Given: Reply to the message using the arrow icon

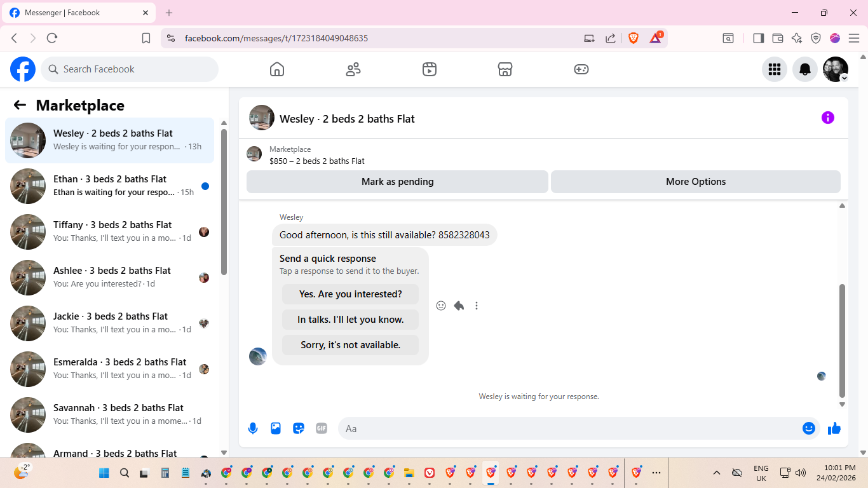Looking at the screenshot, I should coord(459,306).
